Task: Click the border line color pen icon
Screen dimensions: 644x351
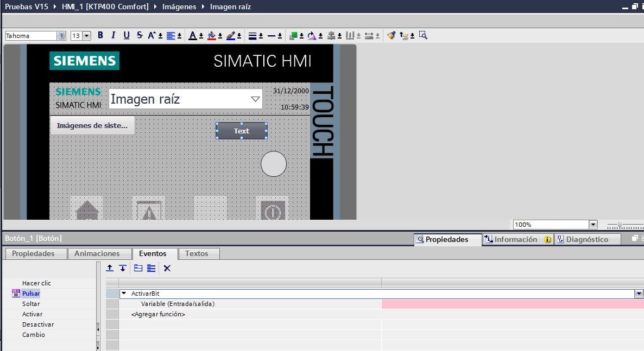Action: point(231,36)
